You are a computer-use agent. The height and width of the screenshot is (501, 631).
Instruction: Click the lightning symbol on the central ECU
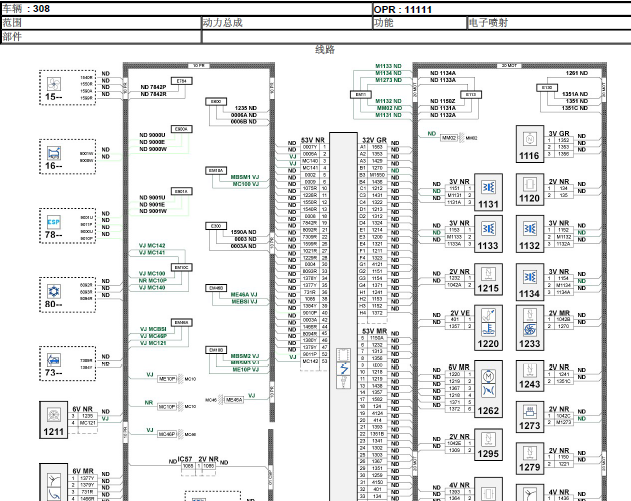pyautogui.click(x=344, y=369)
